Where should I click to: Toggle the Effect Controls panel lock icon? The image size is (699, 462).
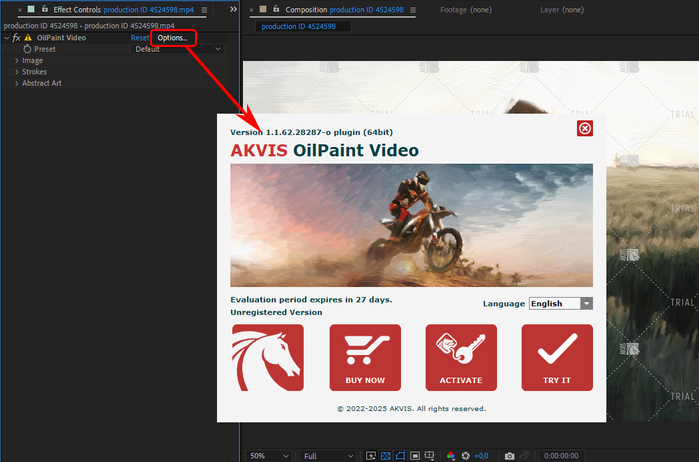pos(45,9)
